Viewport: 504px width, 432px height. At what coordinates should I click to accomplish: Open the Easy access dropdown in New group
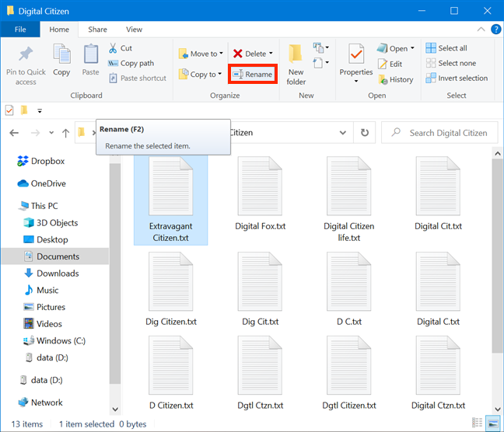coord(321,63)
